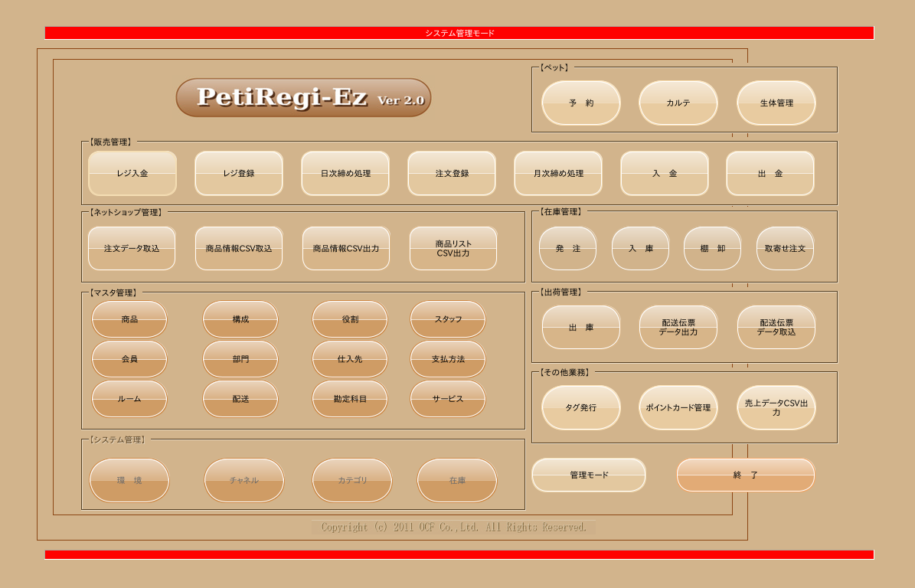
Task: Open サービス master
Action: coord(448,399)
